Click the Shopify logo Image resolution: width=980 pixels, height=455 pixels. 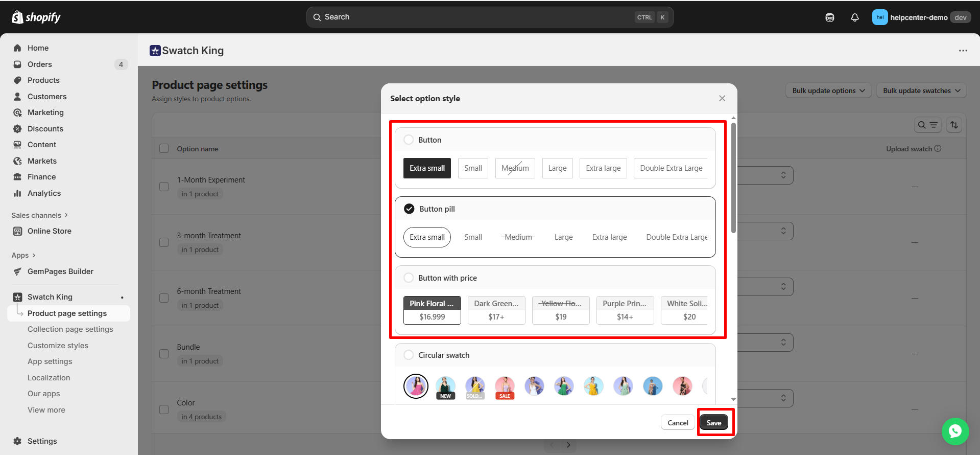(36, 17)
